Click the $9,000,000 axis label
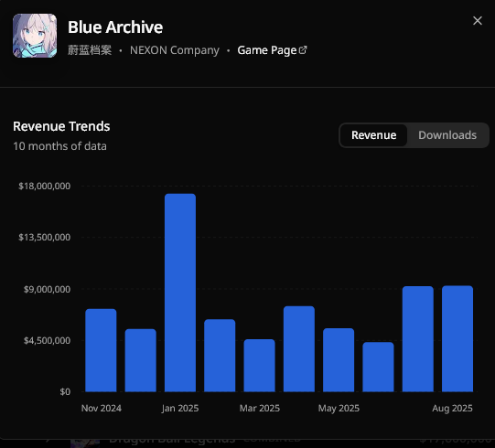 tap(47, 289)
